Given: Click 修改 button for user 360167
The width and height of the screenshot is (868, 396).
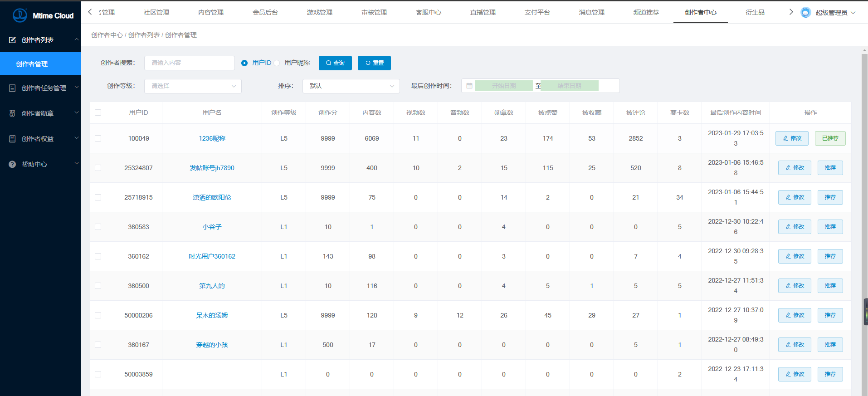Looking at the screenshot, I should coord(795,345).
